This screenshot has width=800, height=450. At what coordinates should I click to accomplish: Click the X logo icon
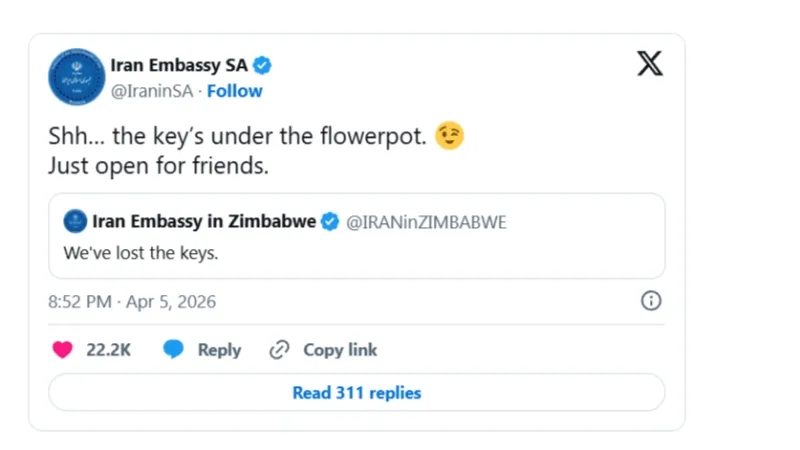(x=649, y=65)
